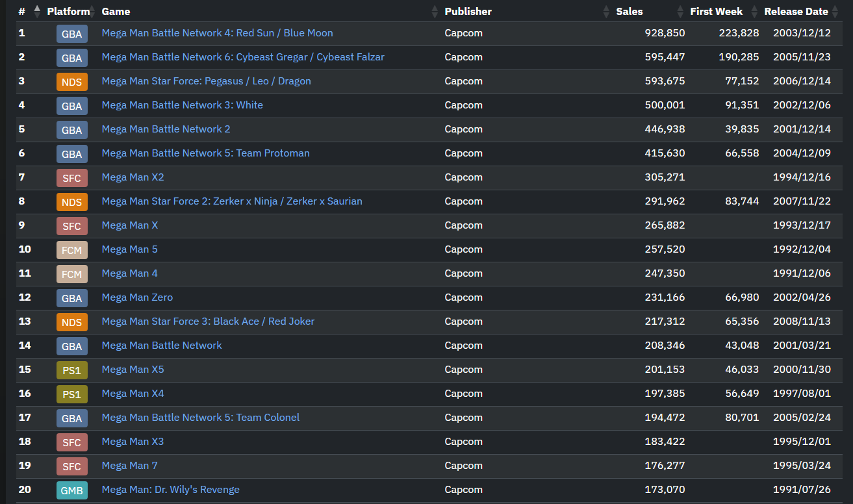Click the release date 2008/11/13
The height and width of the screenshot is (504, 853).
click(x=802, y=321)
